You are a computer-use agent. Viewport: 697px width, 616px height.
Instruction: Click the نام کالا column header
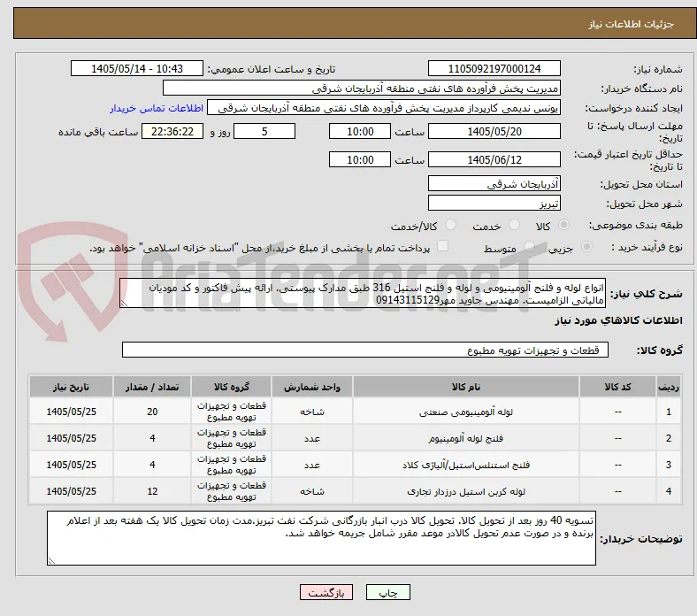tap(466, 387)
